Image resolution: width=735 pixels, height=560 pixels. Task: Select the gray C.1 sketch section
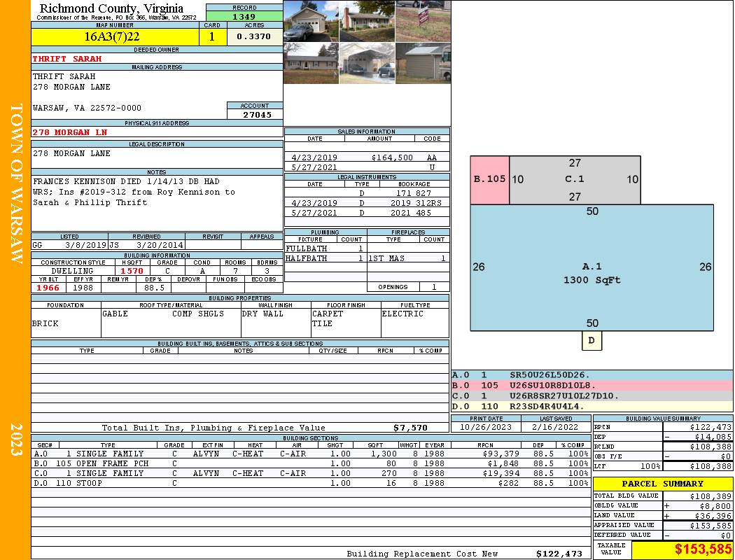tap(575, 180)
